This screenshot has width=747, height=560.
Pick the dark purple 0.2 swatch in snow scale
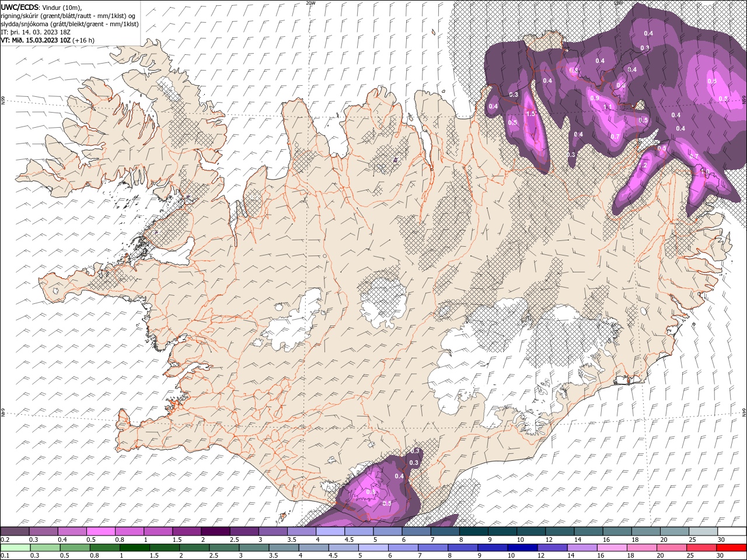click(15, 531)
